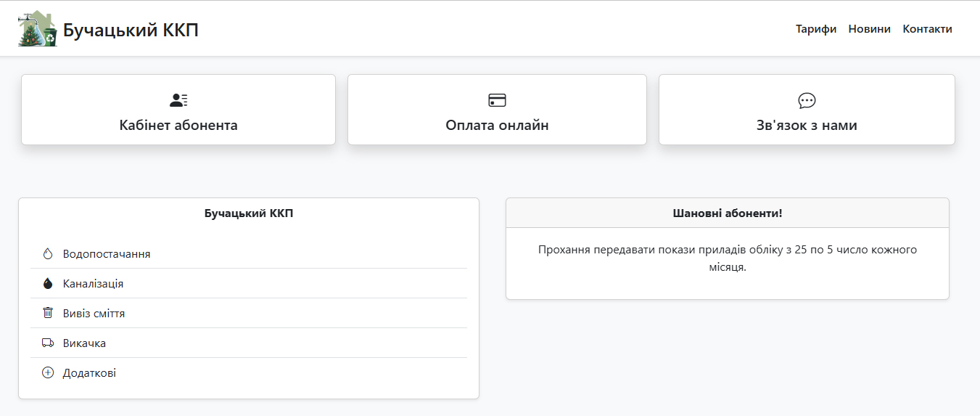The height and width of the screenshot is (416, 980).
Task: Click the Шановні абоненти! notice header
Action: point(727,213)
